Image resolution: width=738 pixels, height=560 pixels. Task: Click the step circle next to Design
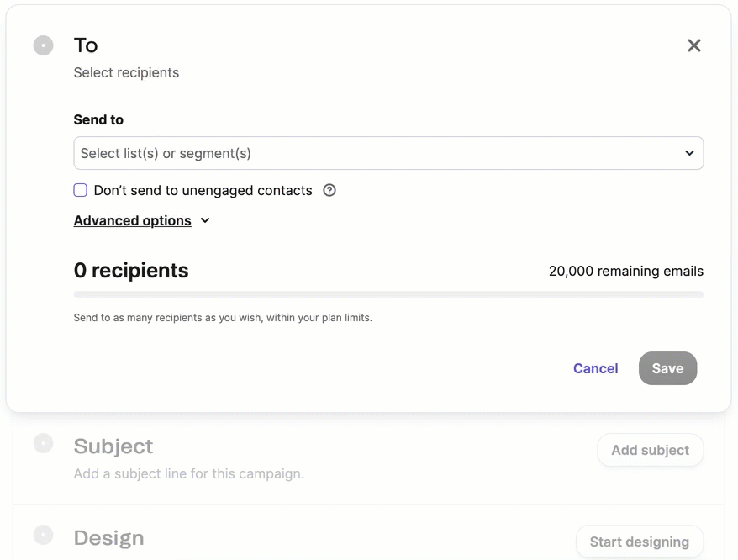coord(43,535)
